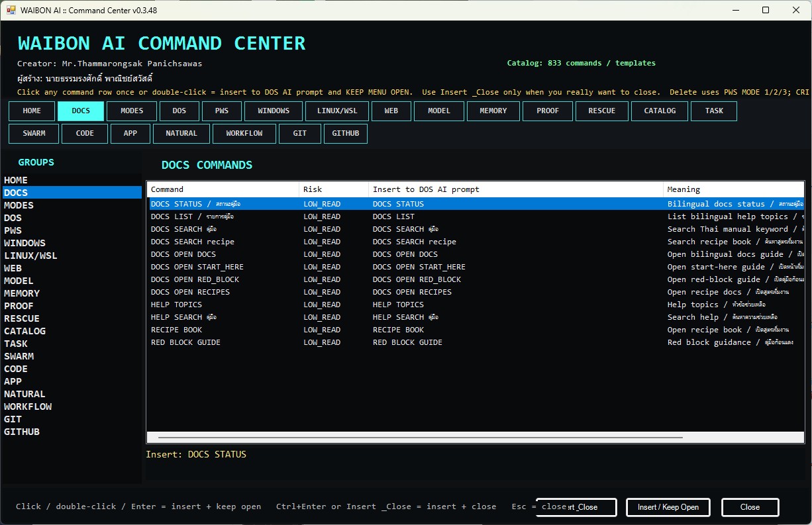Image resolution: width=812 pixels, height=525 pixels.
Task: Open the CATALOG category button
Action: point(660,111)
